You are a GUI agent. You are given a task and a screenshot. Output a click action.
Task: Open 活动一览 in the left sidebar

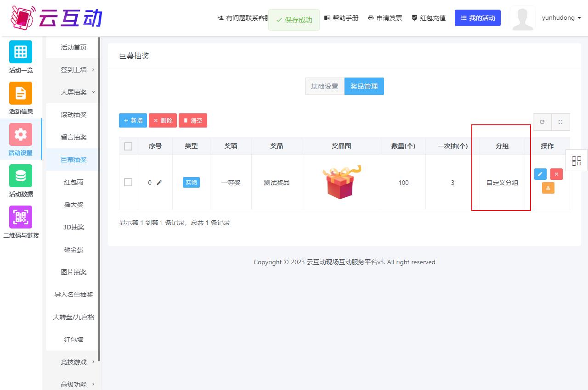(x=21, y=57)
